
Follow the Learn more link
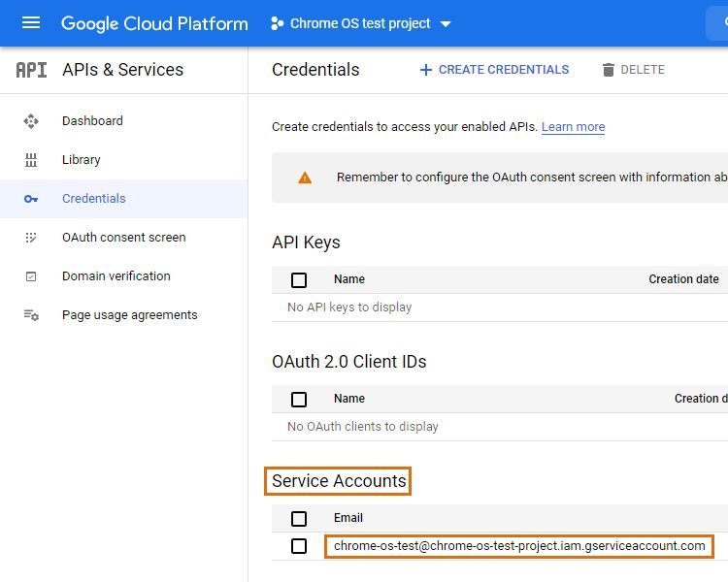click(573, 127)
